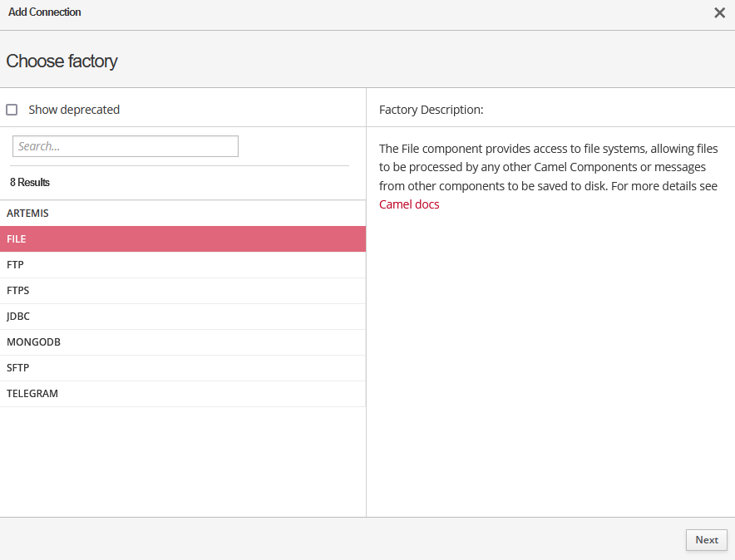This screenshot has height=560, width=735.
Task: Select the ARTEMIS connection factory
Action: (27, 213)
